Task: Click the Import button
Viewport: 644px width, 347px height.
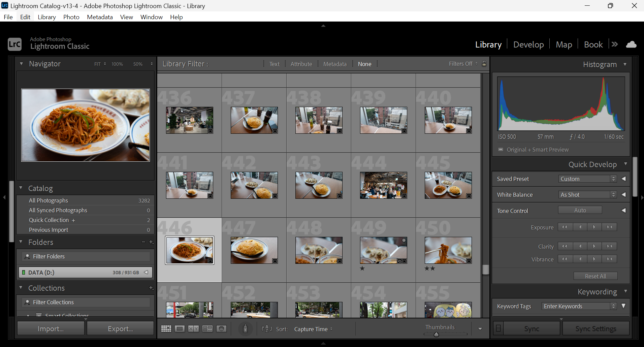Action: 51,328
